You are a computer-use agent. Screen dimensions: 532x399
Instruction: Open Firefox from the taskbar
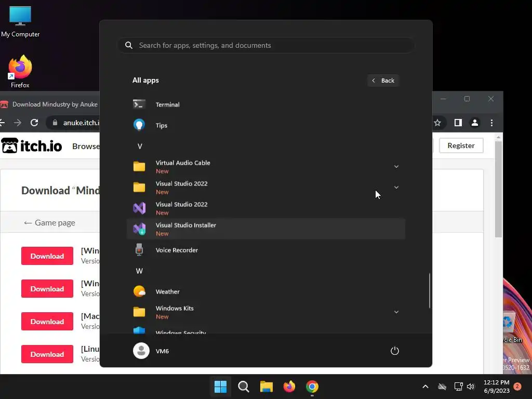pyautogui.click(x=289, y=387)
